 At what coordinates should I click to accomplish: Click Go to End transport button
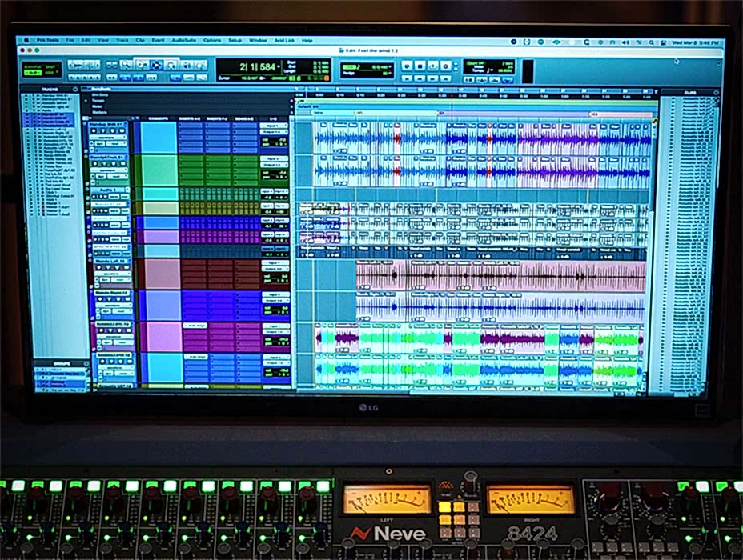pos(445,78)
